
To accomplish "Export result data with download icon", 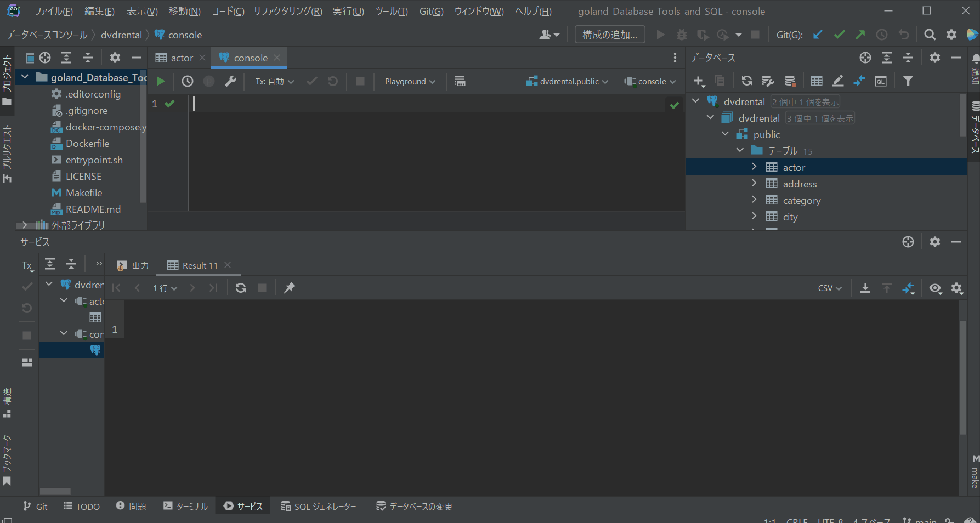I will (x=865, y=288).
